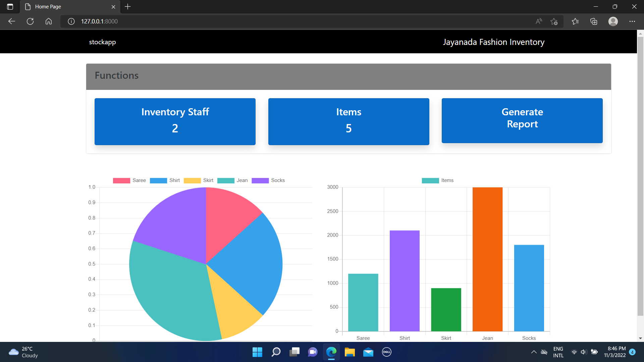644x362 pixels.
Task: View site information for 127.0.0.1
Action: tap(71, 21)
